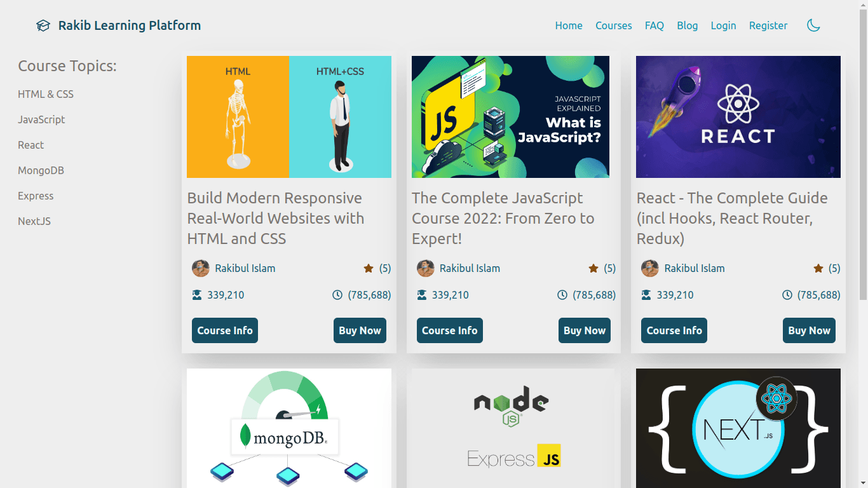Click the graduation cap logo icon
This screenshot has height=488, width=868.
pyautogui.click(x=43, y=25)
